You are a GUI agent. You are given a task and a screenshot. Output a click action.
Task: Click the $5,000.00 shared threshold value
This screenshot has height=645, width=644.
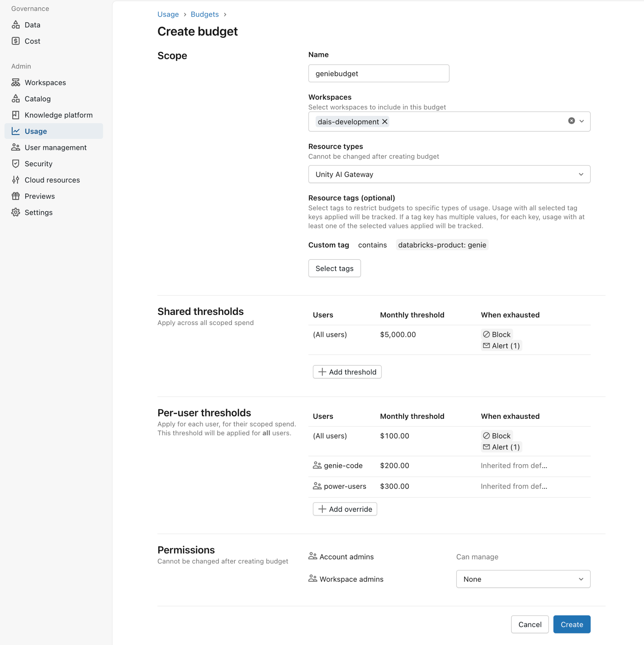(x=398, y=334)
